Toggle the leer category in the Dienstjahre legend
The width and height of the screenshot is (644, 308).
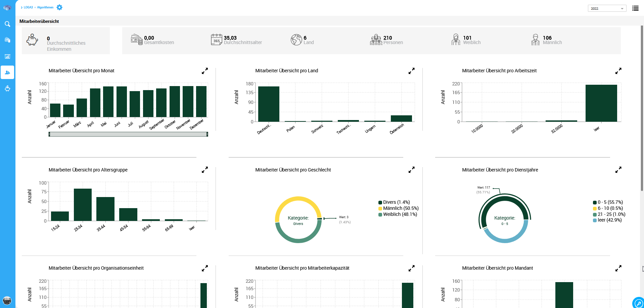(606, 220)
